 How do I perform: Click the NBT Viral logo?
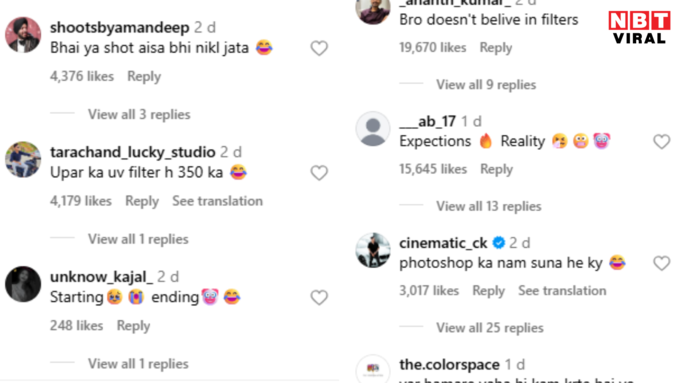(640, 27)
